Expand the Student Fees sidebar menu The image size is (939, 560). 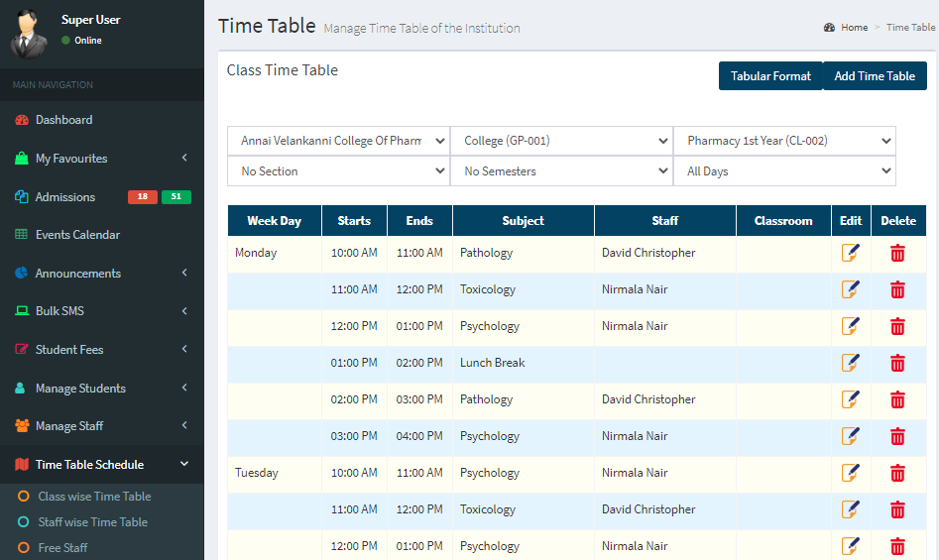[x=102, y=350]
